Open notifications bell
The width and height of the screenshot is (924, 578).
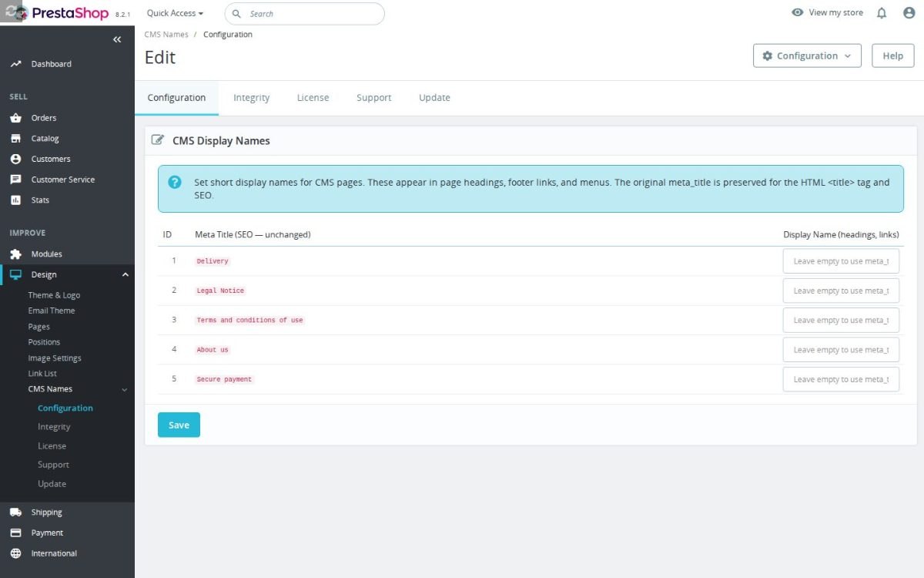point(882,13)
